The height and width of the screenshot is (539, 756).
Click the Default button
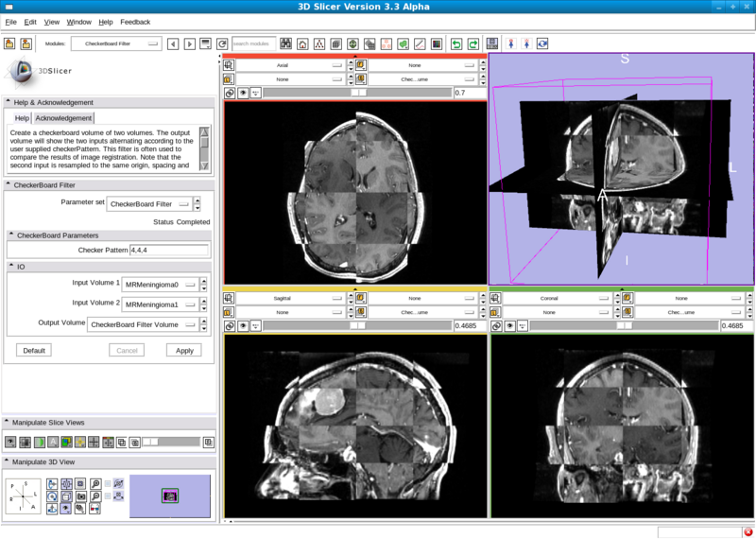tap(33, 350)
